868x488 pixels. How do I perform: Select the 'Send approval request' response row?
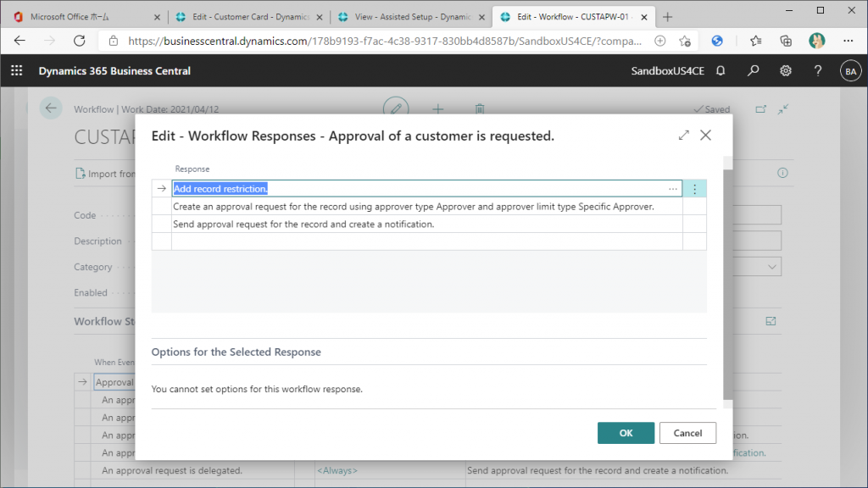click(303, 225)
